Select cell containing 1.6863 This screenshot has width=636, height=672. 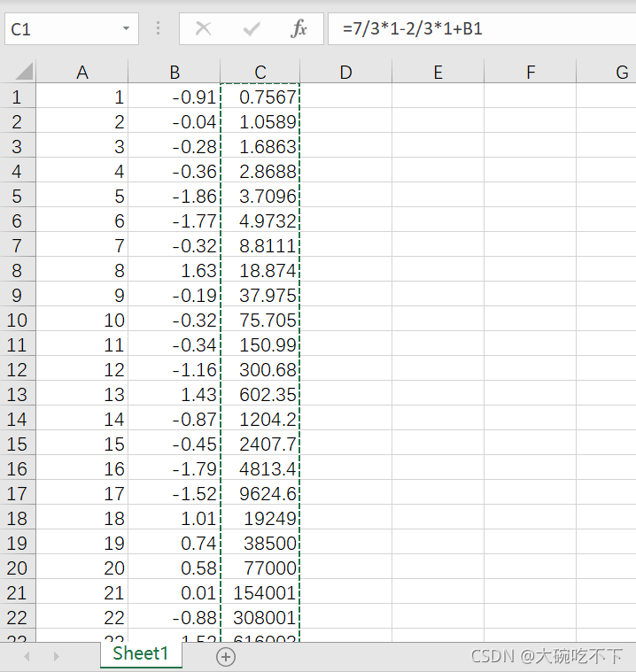pos(260,147)
